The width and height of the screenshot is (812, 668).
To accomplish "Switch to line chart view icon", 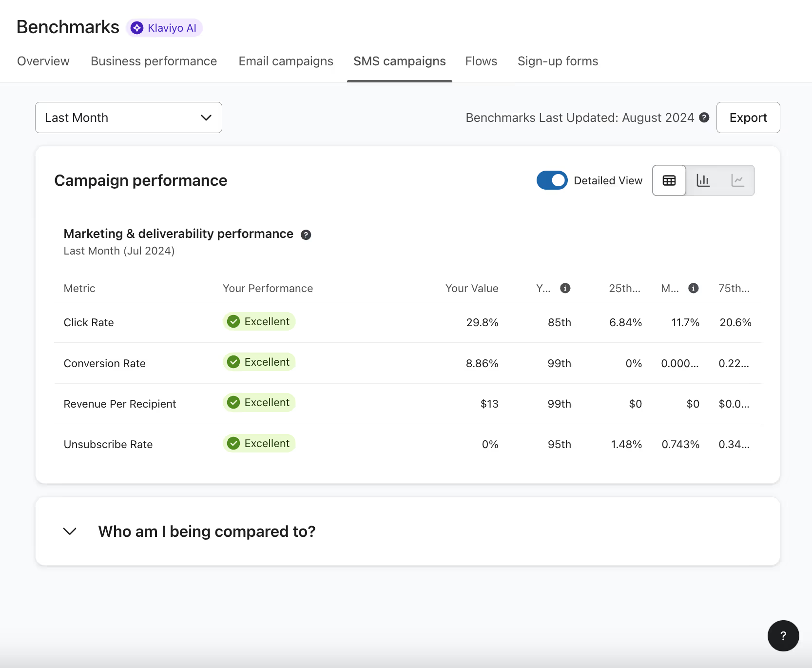I will pyautogui.click(x=737, y=180).
